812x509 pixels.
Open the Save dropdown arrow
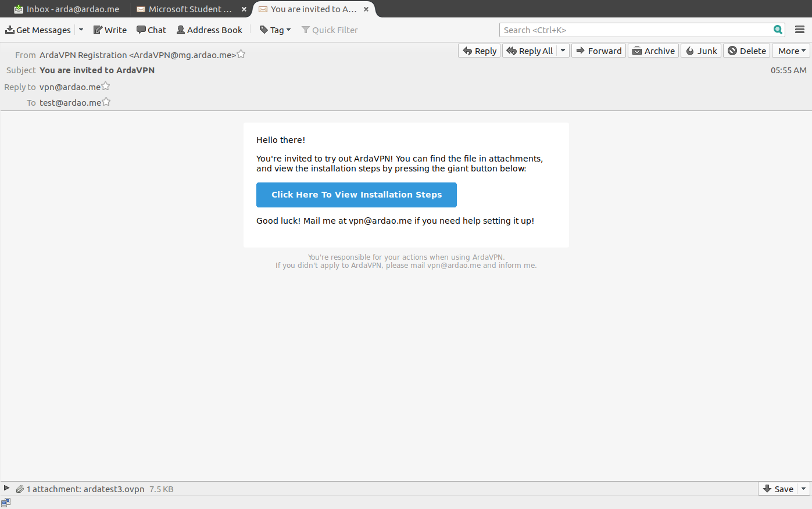click(804, 489)
